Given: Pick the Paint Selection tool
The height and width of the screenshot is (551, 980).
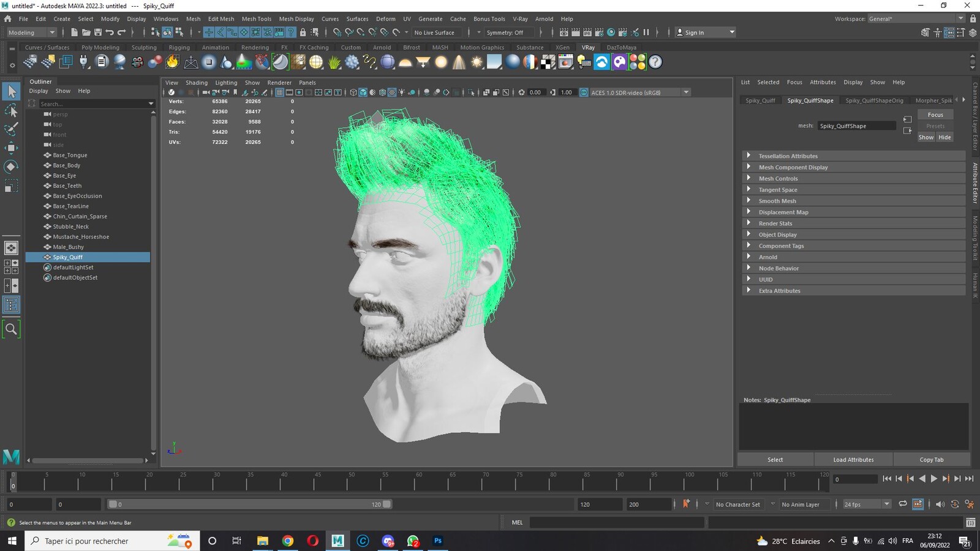Looking at the screenshot, I should click(x=11, y=129).
